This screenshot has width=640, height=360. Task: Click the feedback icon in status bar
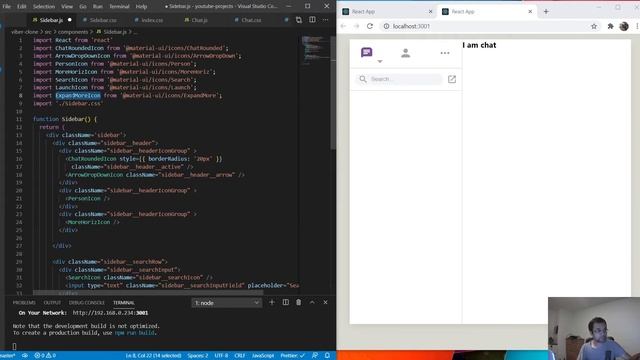[315, 356]
